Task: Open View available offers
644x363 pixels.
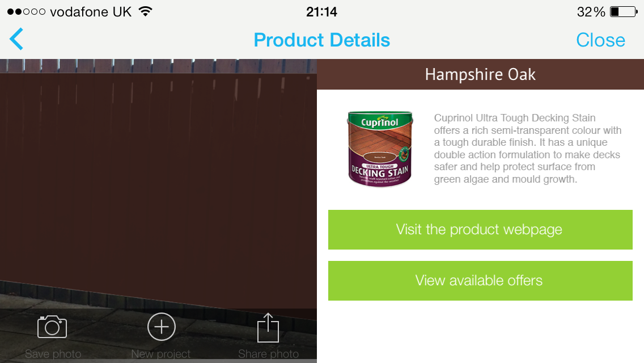Action: pyautogui.click(x=480, y=280)
